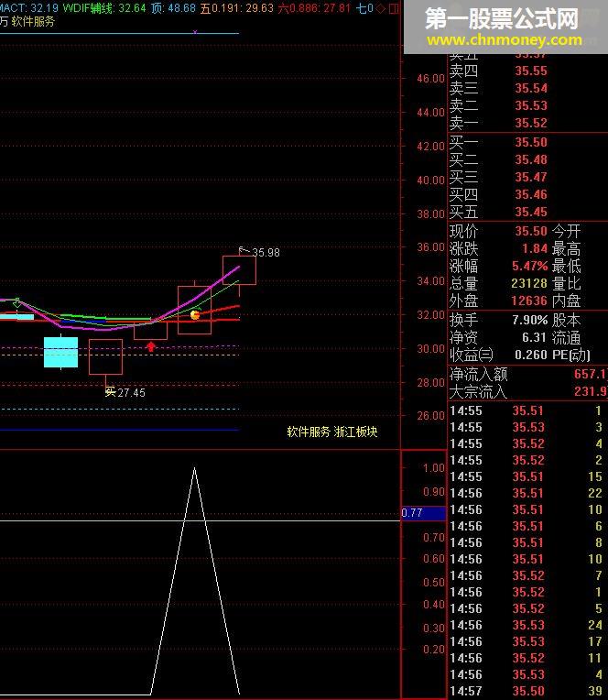Click the 今开 label

[567, 231]
